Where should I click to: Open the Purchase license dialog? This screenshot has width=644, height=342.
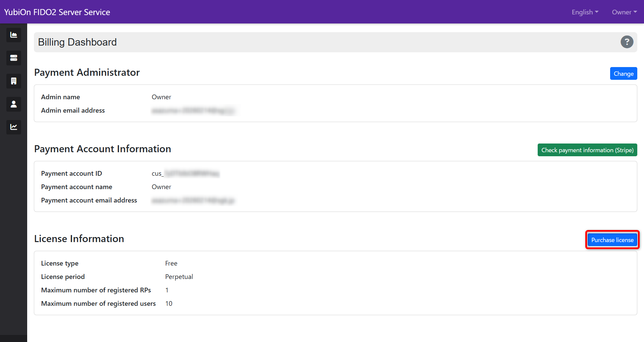[x=612, y=240]
